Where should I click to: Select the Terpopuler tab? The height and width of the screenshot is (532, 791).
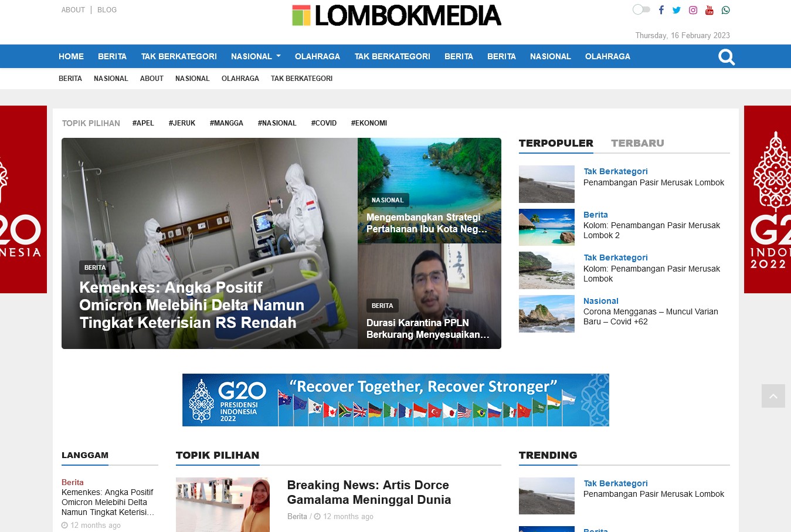(x=556, y=143)
